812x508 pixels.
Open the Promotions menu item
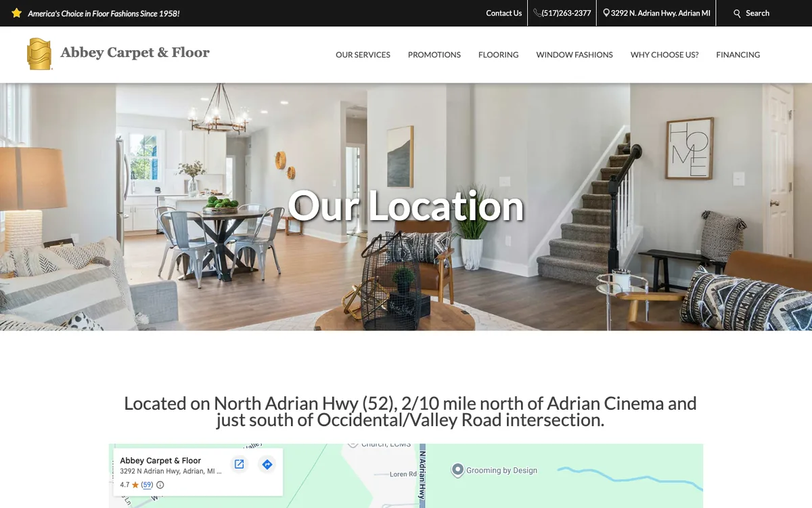tap(434, 55)
